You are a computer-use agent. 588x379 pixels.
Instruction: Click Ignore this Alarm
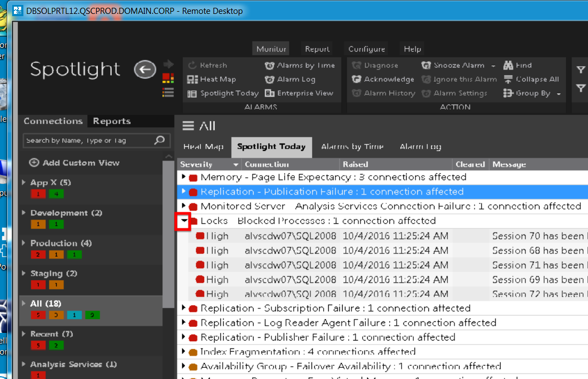(459, 79)
